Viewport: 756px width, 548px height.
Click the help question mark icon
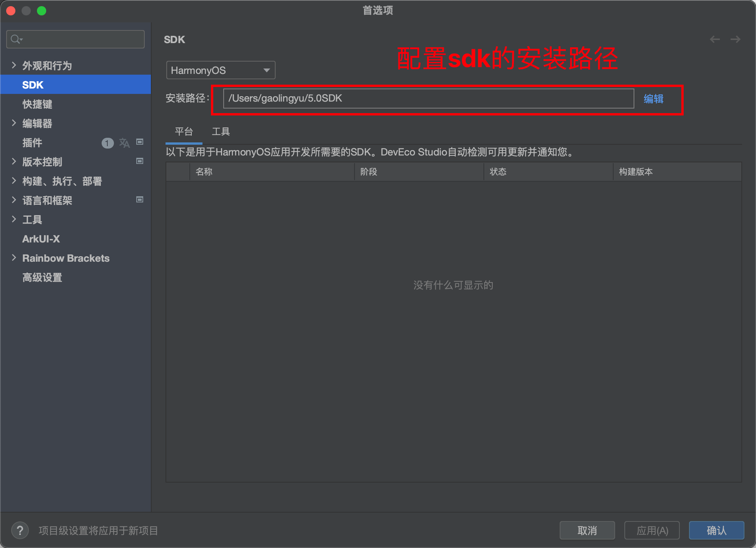point(20,531)
